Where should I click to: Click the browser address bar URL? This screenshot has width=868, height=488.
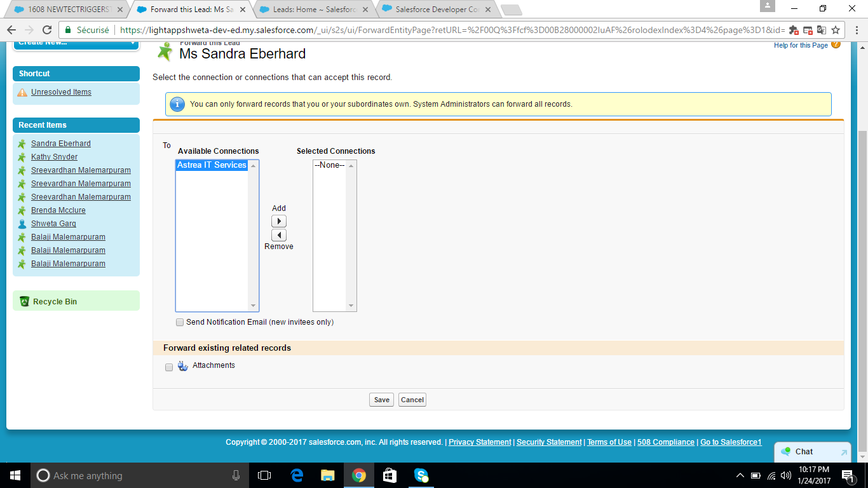pyautogui.click(x=452, y=30)
